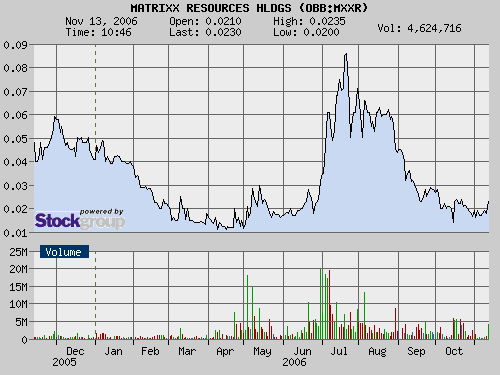
Task: Click the Jan month label
Action: point(113,351)
